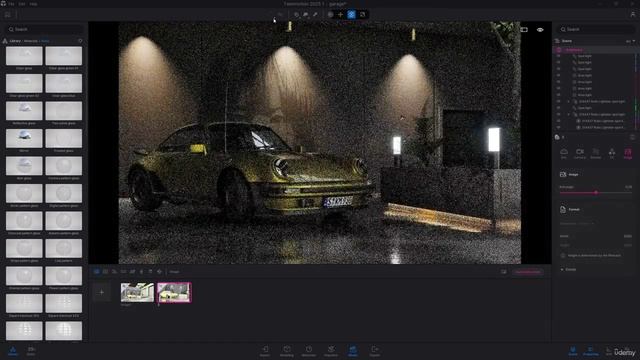Viewport: 640px width, 360px height.
Task: Toggle visibility of the Starting ground item
Action: tap(559, 50)
